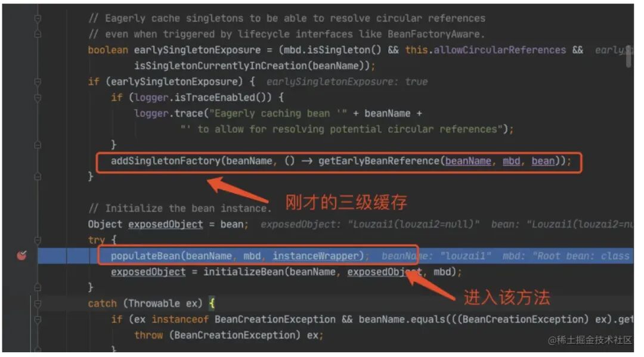This screenshot has height=357, width=644.
Task: Click the initializeBean method call
Action: 244,272
